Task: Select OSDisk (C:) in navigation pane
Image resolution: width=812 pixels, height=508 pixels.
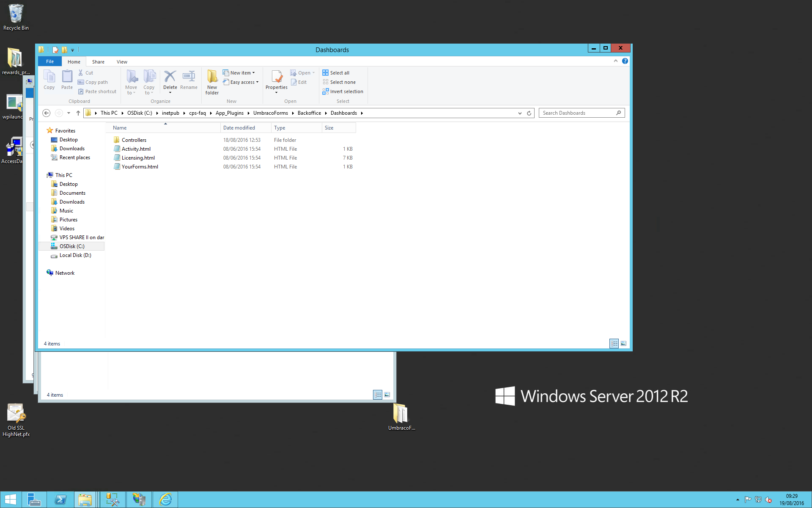Action: point(72,246)
